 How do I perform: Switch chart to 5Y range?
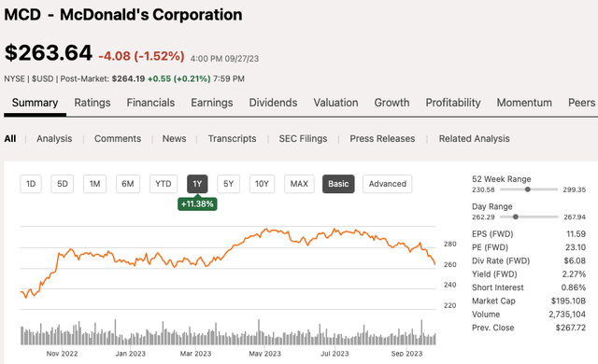[228, 184]
